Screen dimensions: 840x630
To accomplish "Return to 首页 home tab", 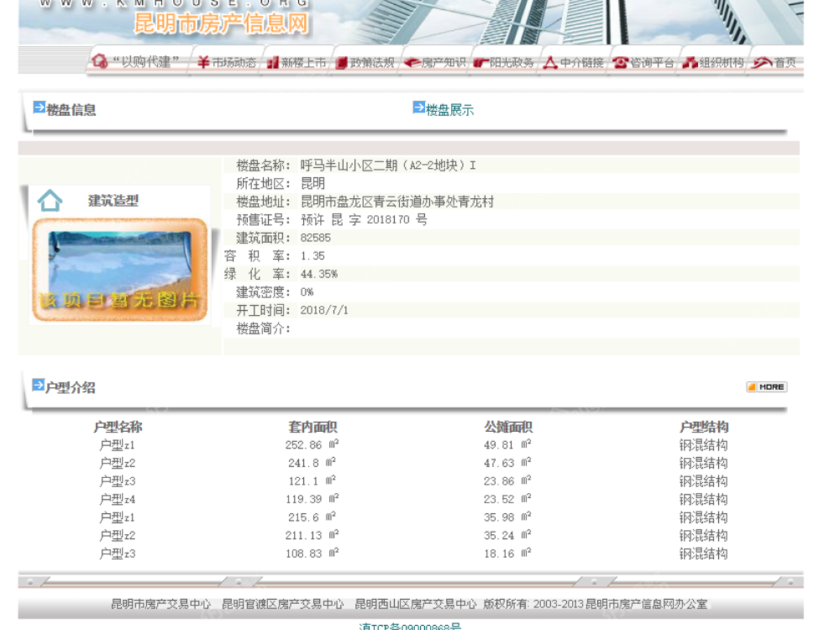I will tap(775, 62).
